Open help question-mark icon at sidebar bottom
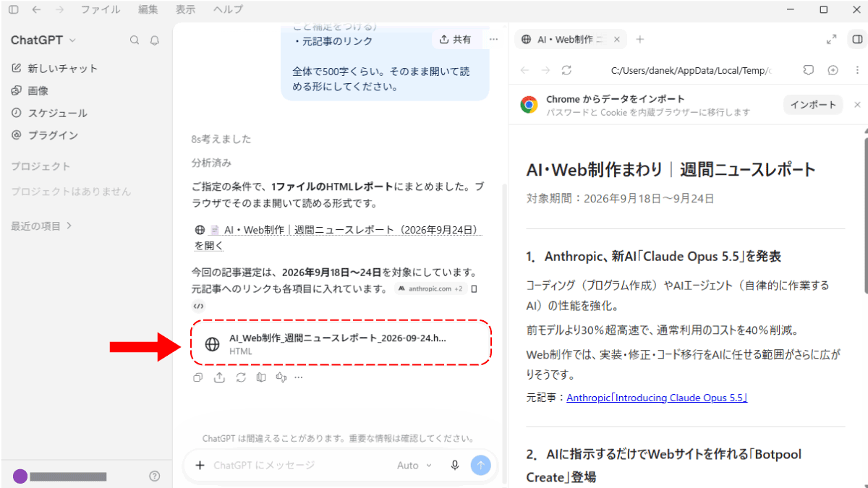The image size is (868, 488). (154, 476)
